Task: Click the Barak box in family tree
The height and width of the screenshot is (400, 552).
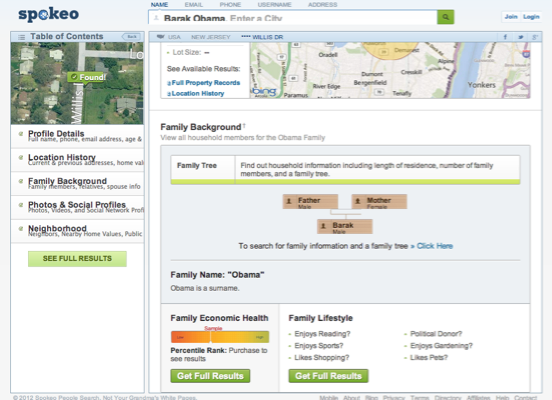Action: point(345,227)
